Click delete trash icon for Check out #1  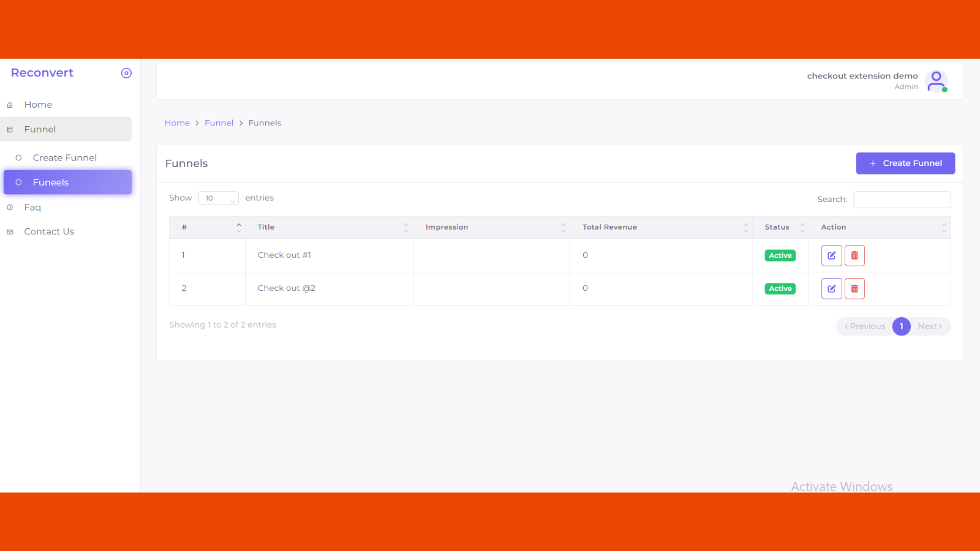[854, 255]
